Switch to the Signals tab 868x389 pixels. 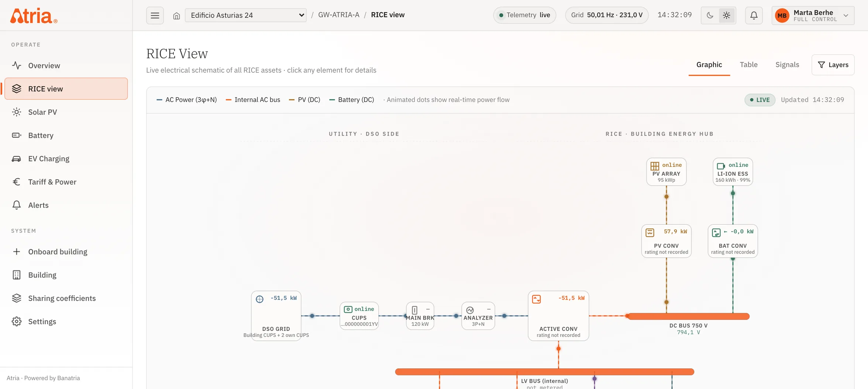point(787,65)
